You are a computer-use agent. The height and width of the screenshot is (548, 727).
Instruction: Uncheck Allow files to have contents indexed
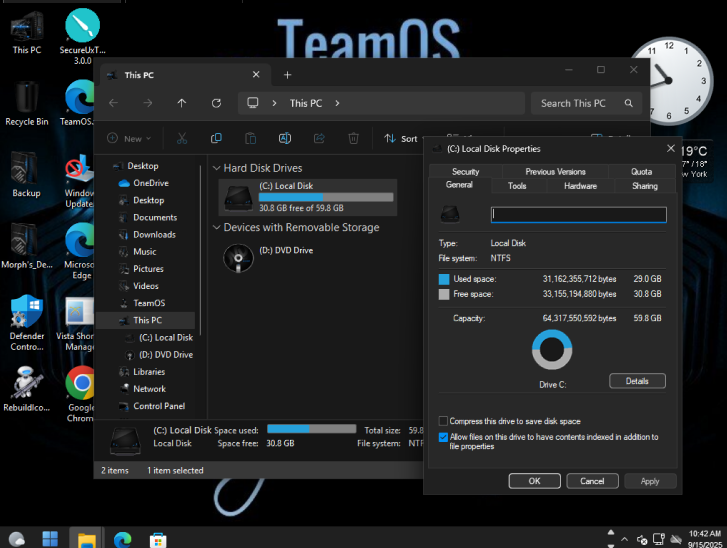(443, 437)
